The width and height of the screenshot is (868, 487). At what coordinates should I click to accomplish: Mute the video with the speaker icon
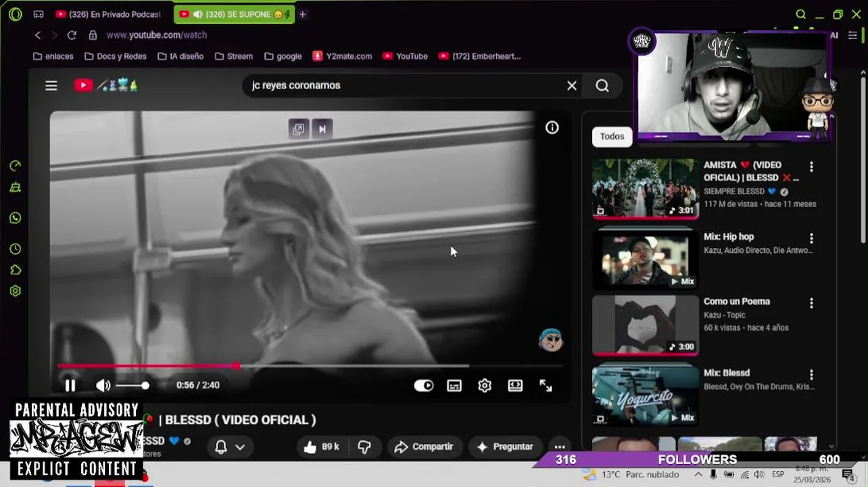point(103,385)
